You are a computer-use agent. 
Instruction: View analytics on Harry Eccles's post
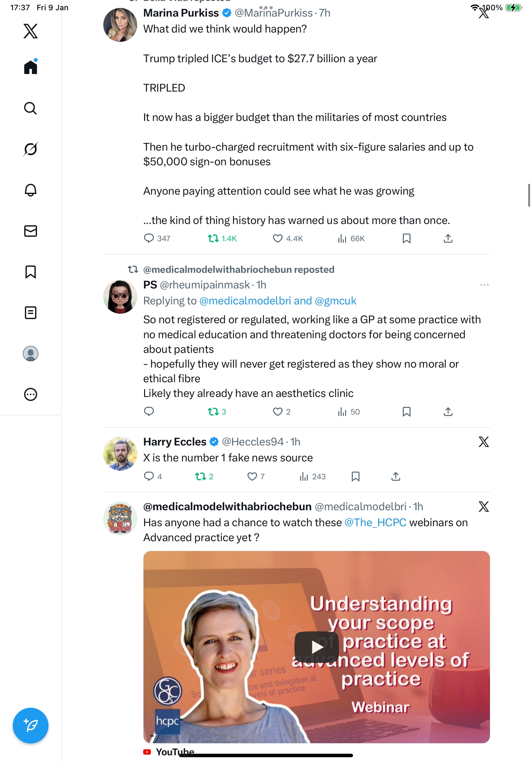tap(313, 477)
